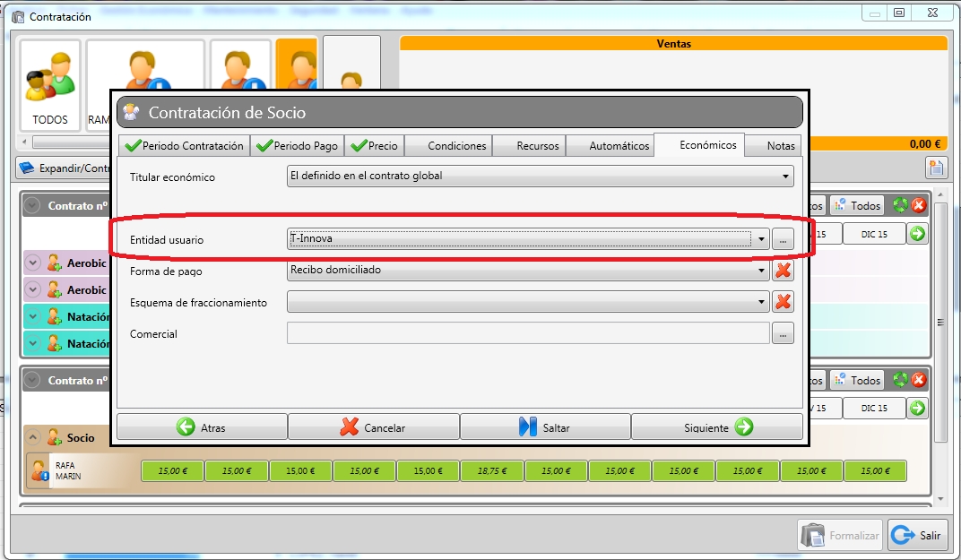This screenshot has width=961, height=560.
Task: Click the Todos button in first contract
Action: [857, 206]
